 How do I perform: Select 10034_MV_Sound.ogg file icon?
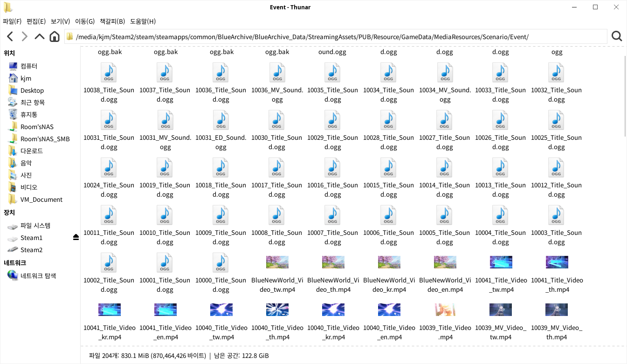pyautogui.click(x=444, y=72)
